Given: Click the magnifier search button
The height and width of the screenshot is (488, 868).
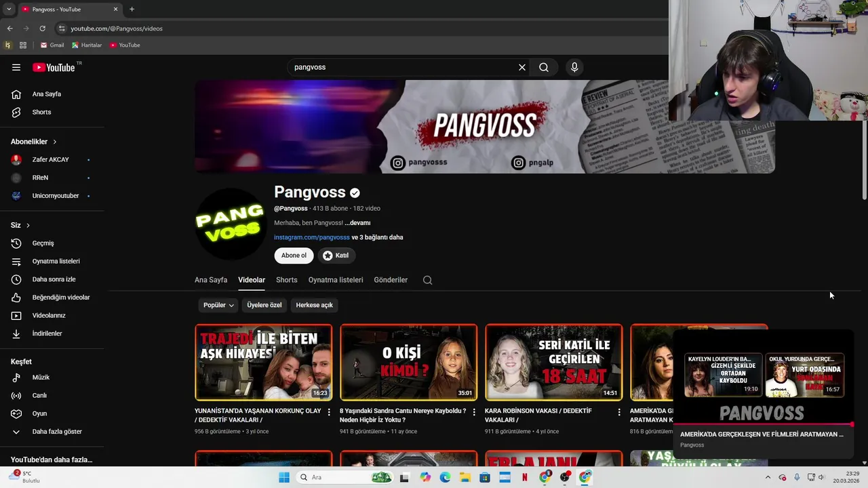Looking at the screenshot, I should pyautogui.click(x=544, y=67).
